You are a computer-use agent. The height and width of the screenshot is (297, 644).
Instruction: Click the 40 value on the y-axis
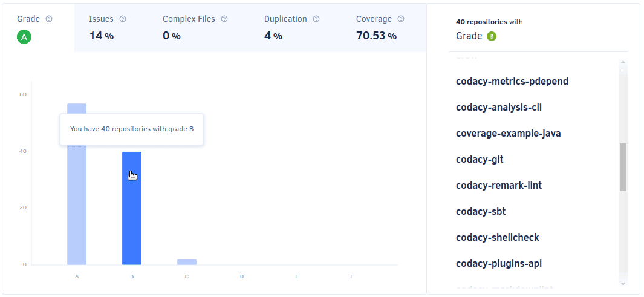click(x=23, y=151)
